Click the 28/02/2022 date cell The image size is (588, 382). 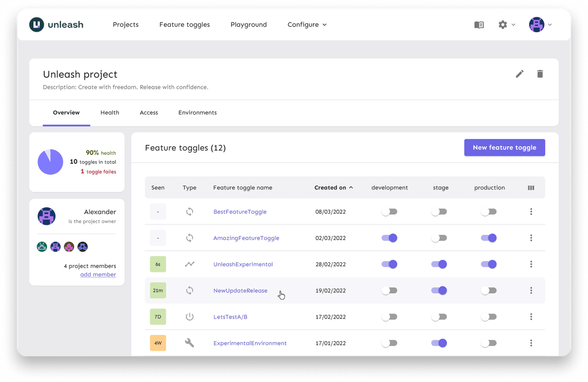coord(331,264)
